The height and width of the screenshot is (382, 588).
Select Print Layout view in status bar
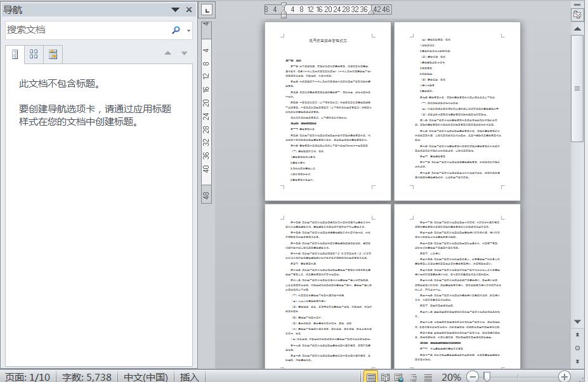tap(371, 377)
